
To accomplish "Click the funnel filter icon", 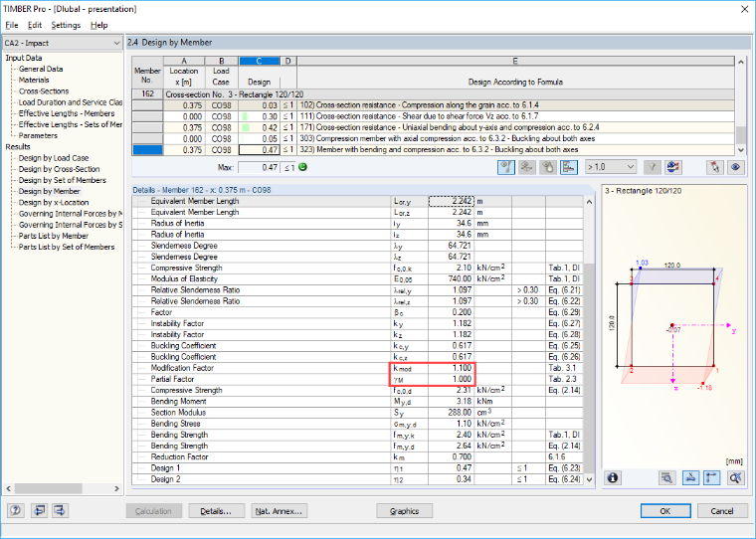I will (x=652, y=167).
